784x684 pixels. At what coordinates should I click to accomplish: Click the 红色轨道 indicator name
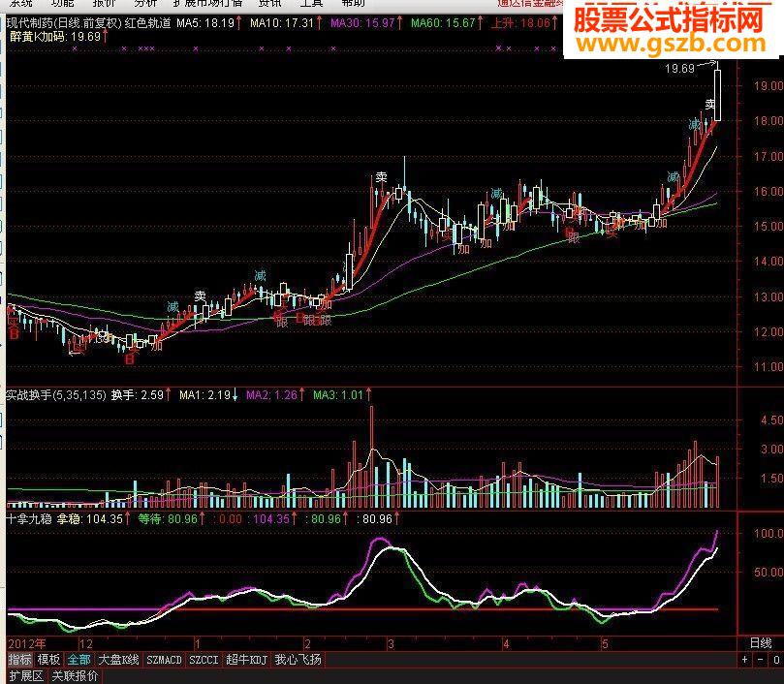tap(148, 22)
